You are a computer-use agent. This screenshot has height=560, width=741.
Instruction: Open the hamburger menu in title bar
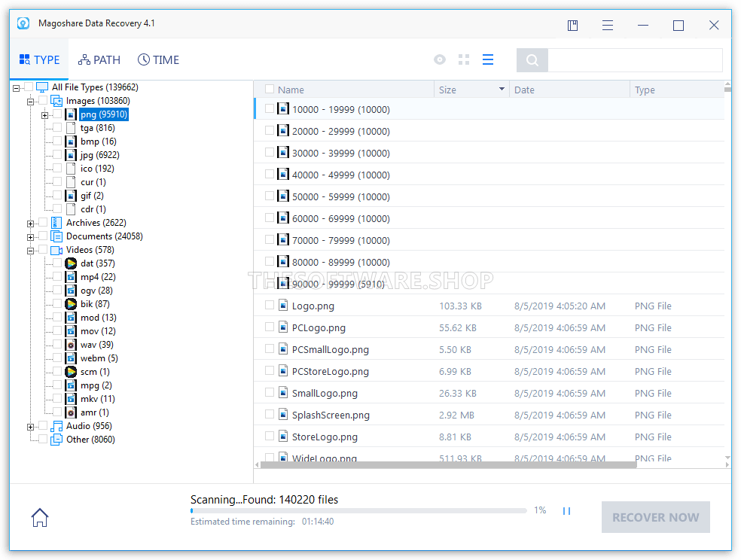click(x=608, y=25)
